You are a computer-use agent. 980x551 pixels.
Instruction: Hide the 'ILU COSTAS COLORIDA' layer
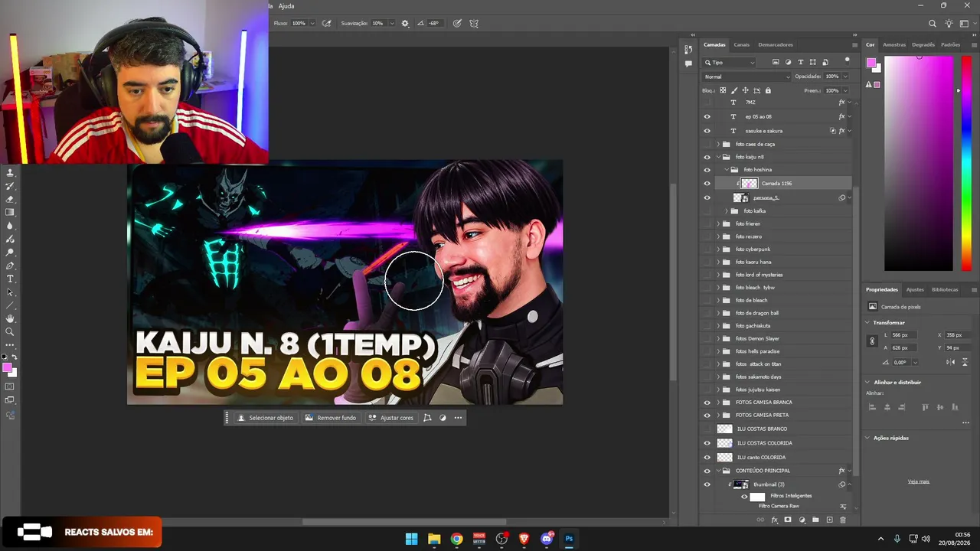tap(707, 443)
